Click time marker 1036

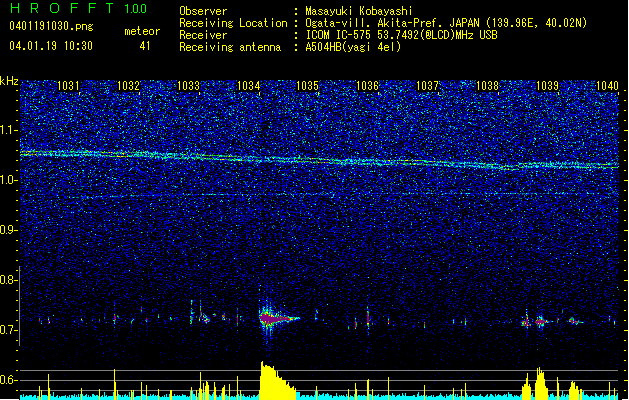pos(367,85)
